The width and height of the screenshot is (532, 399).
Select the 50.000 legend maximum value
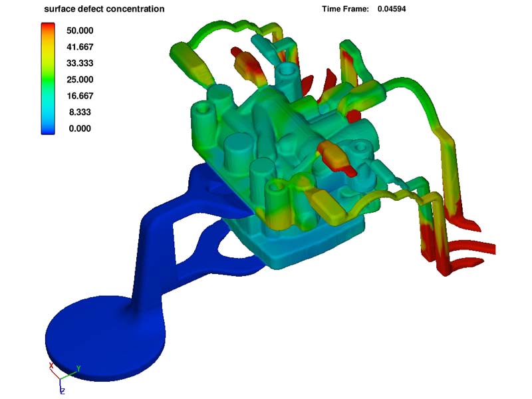click(79, 31)
